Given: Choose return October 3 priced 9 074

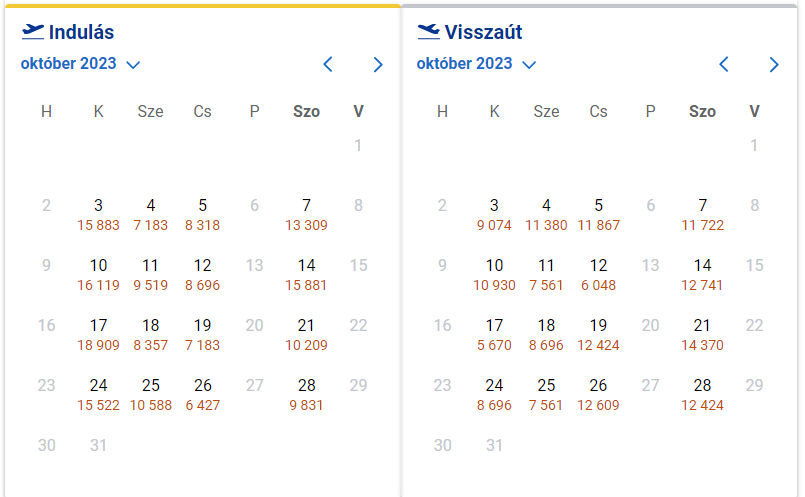Looking at the screenshot, I should coord(494,215).
